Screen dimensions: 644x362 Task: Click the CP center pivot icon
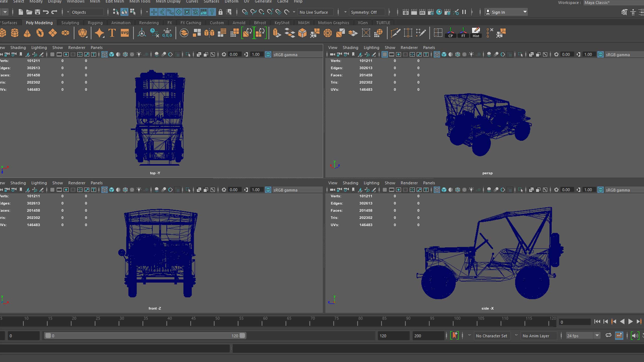point(450,33)
